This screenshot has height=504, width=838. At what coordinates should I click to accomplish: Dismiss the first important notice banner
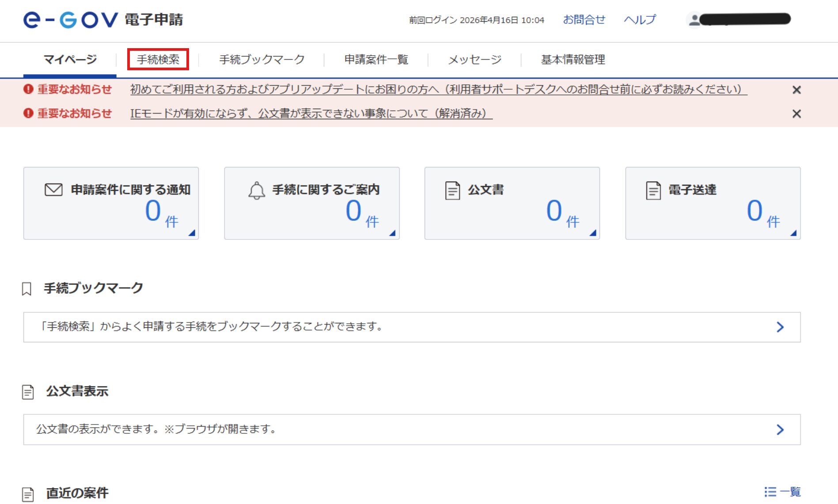(x=796, y=90)
